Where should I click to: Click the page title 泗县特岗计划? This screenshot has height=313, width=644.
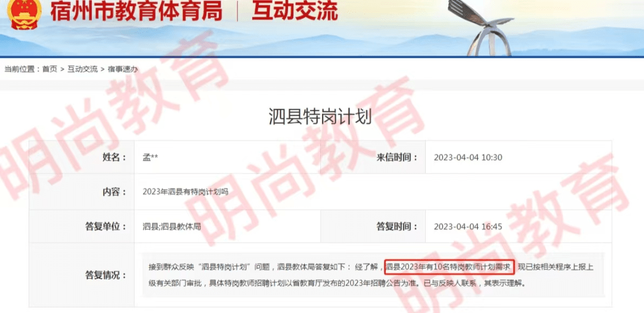click(x=320, y=117)
